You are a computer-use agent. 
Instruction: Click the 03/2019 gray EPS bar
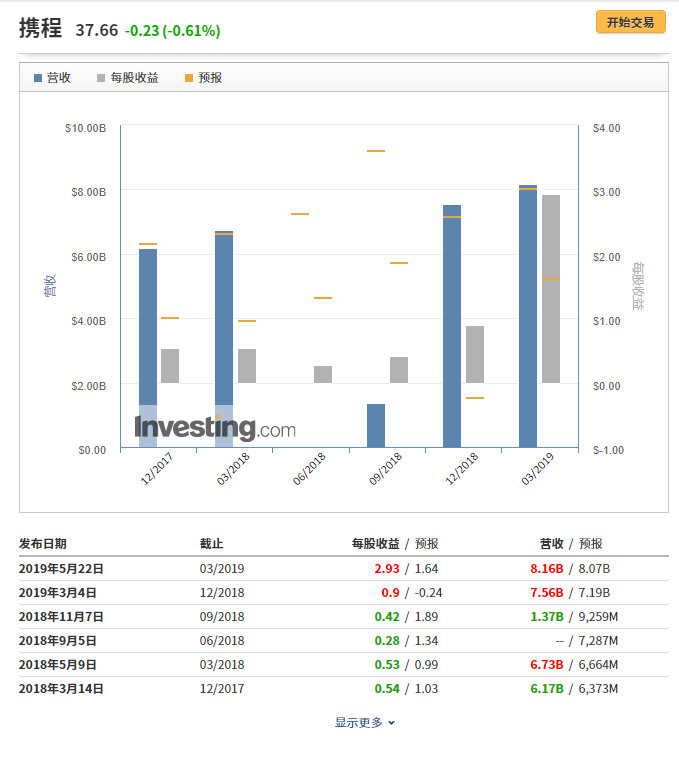click(551, 288)
